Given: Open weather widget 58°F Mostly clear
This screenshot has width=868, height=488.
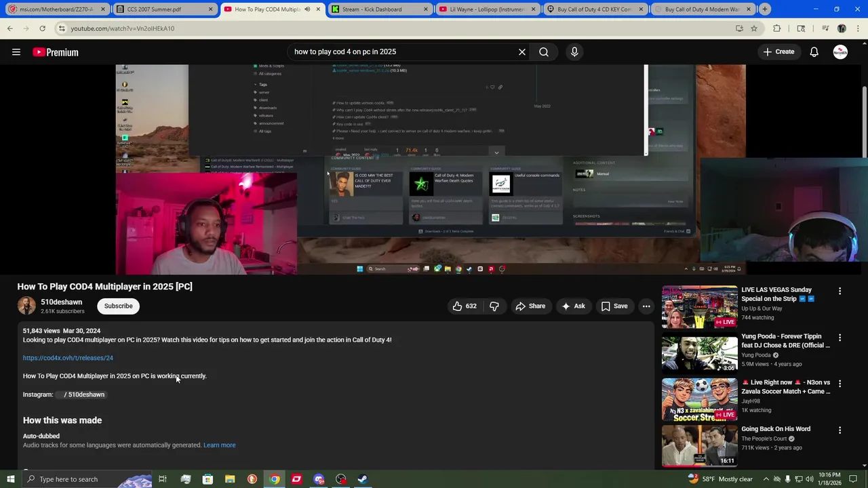Looking at the screenshot, I should (720, 479).
